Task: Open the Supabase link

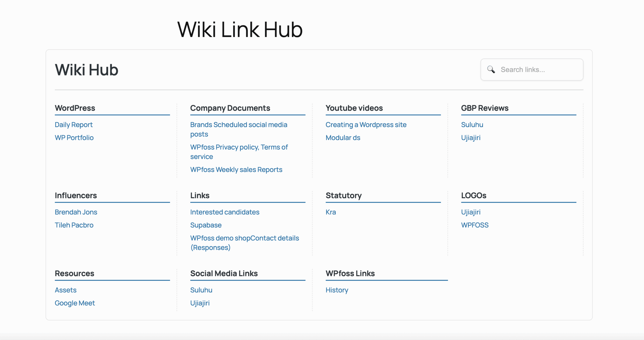Action: 206,225
